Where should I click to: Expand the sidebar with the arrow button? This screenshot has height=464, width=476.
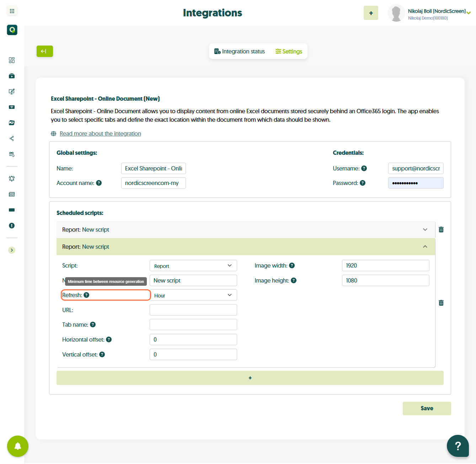[x=12, y=250]
